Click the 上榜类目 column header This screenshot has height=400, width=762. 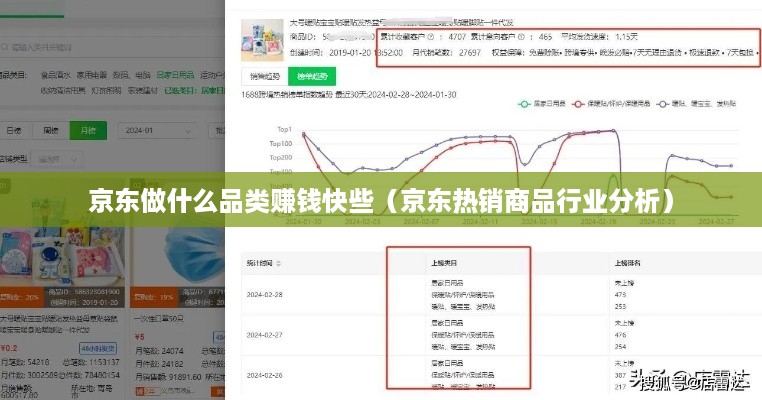(x=444, y=263)
